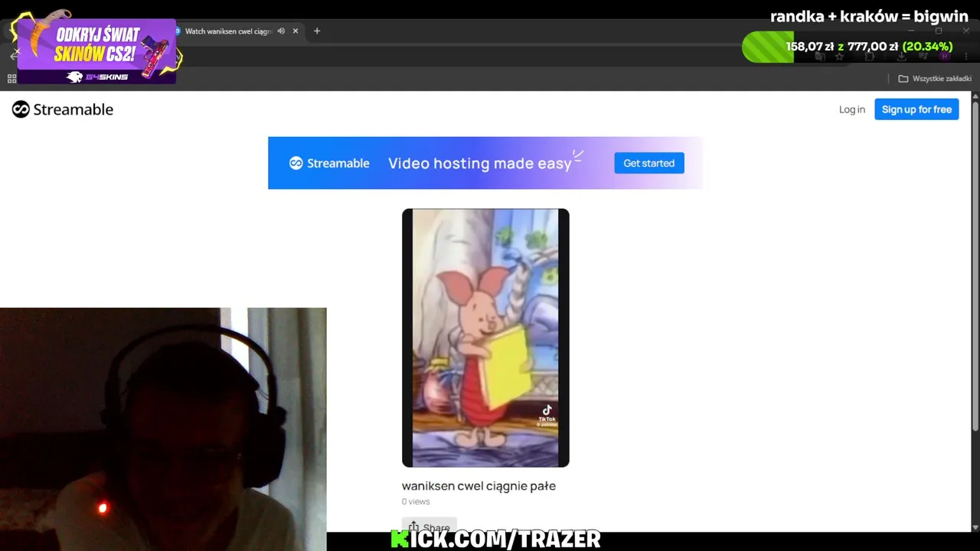
Task: Close the Streamable browser tab
Action: [x=296, y=31]
